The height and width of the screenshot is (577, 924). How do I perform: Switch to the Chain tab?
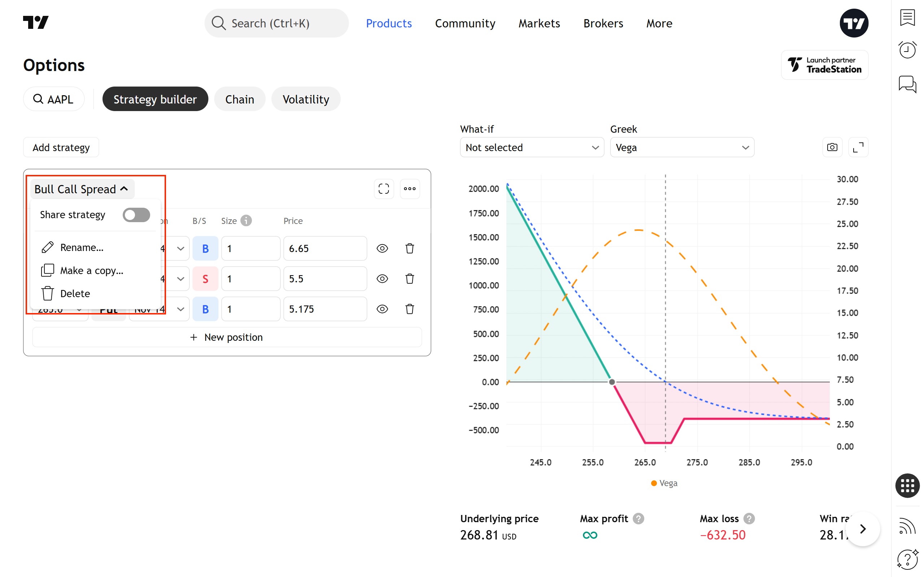(x=239, y=99)
